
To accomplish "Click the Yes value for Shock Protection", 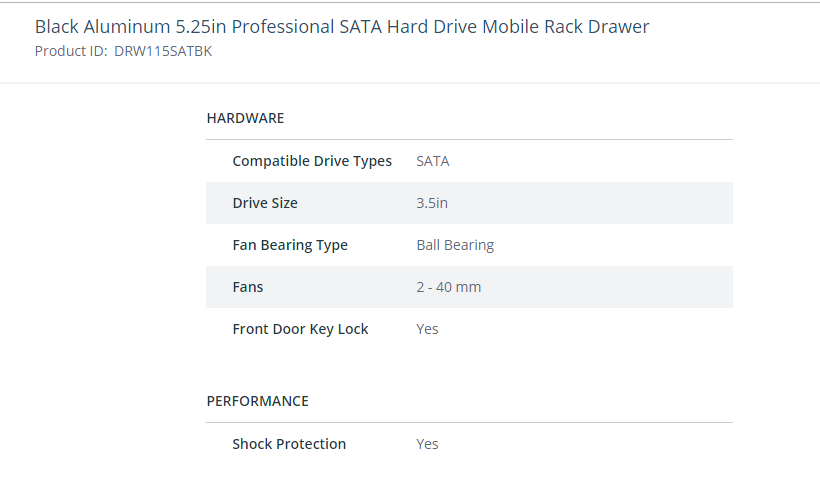I will pyautogui.click(x=427, y=444).
